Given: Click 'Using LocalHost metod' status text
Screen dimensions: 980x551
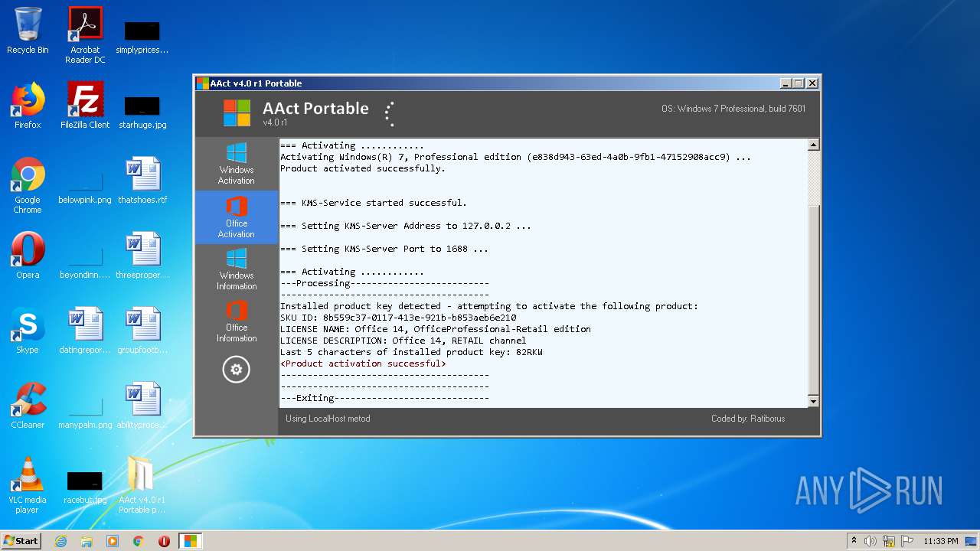Looking at the screenshot, I should coord(328,419).
